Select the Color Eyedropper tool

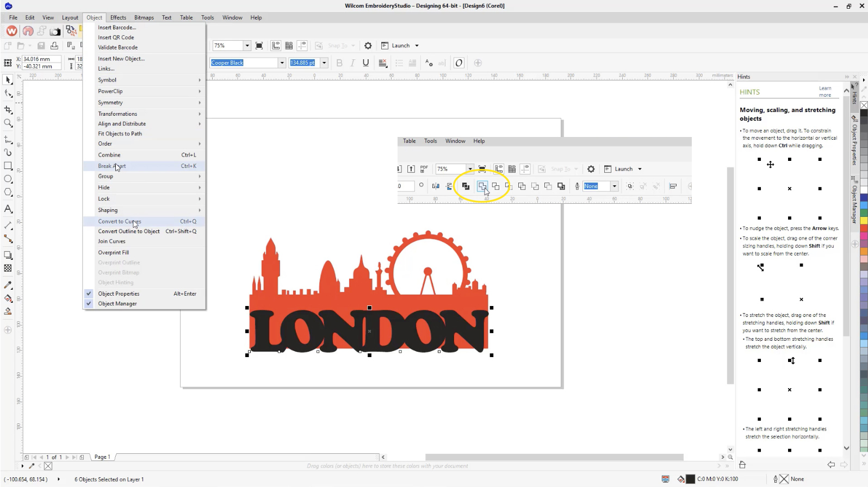click(8, 285)
